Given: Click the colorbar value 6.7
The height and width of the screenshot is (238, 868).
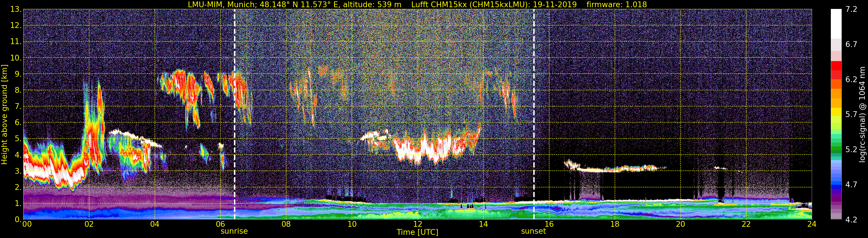Looking at the screenshot, I should [851, 44].
